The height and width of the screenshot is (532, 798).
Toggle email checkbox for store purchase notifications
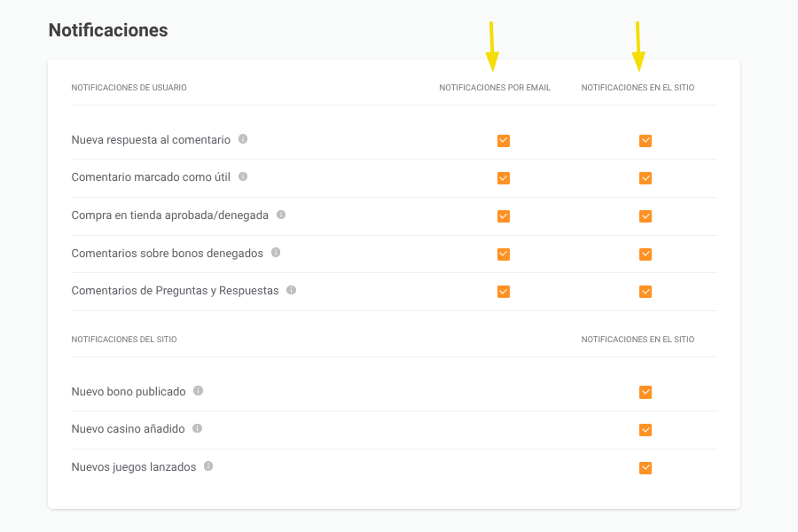(x=504, y=215)
